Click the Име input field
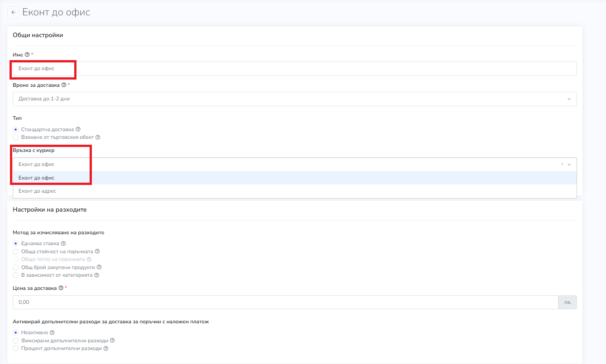 [x=295, y=69]
